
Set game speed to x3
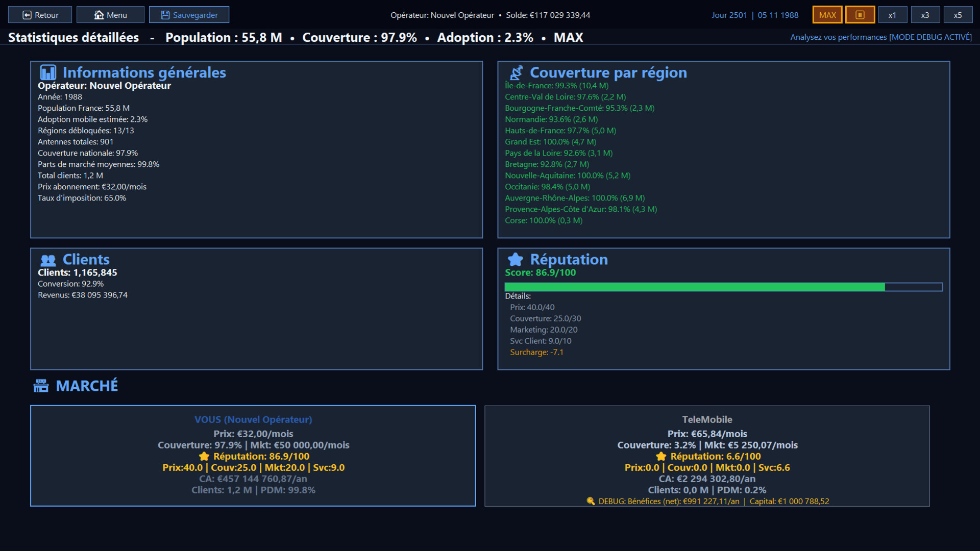[925, 15]
